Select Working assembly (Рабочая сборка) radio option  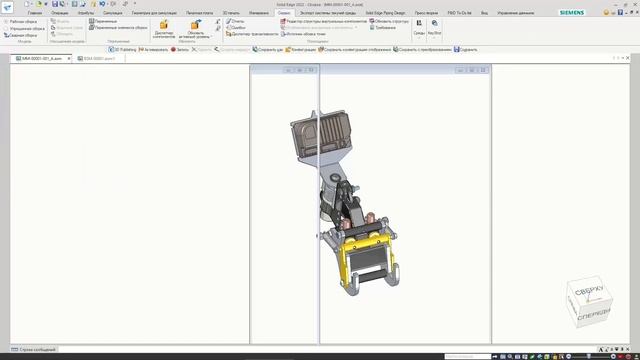click(20, 21)
